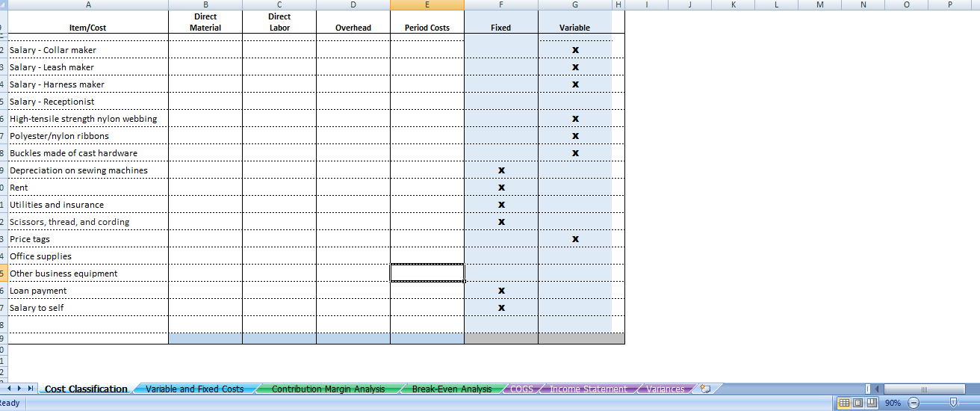
Task: Click the Variable x in Price tags row
Action: pyautogui.click(x=575, y=239)
